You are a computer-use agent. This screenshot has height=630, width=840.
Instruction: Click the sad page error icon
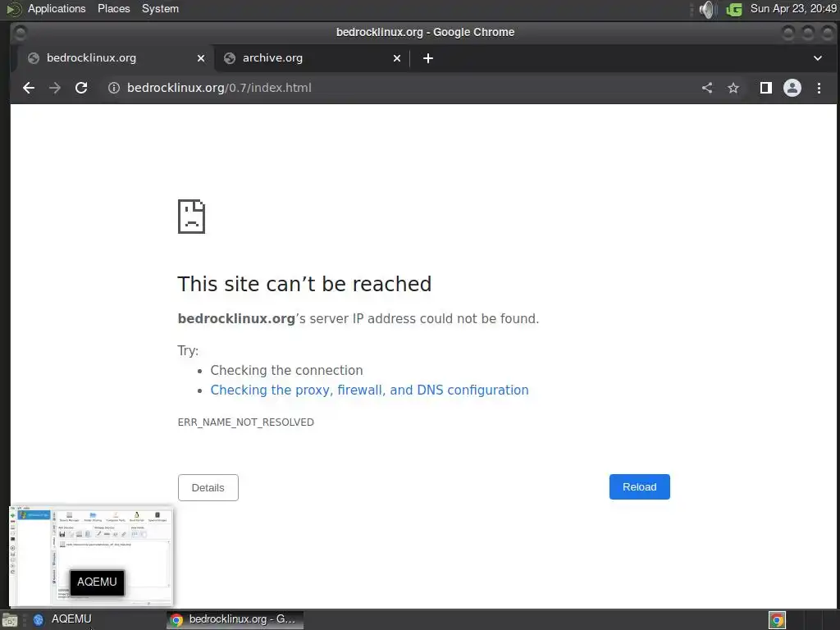pyautogui.click(x=191, y=217)
